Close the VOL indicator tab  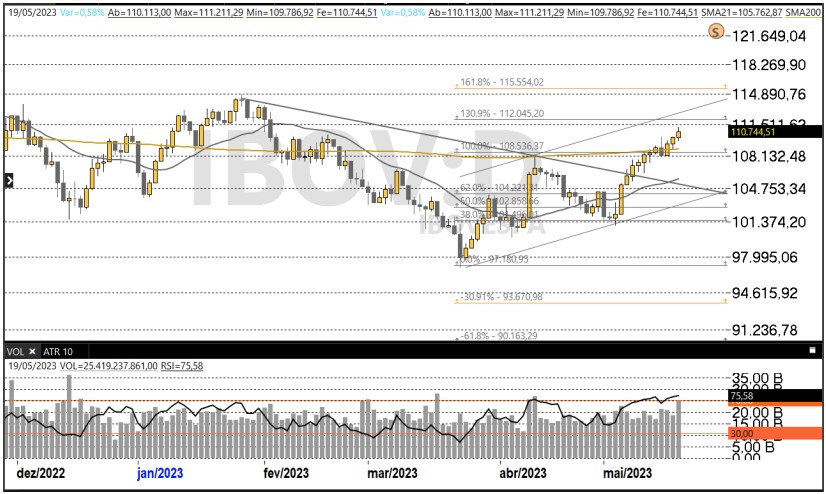(33, 351)
